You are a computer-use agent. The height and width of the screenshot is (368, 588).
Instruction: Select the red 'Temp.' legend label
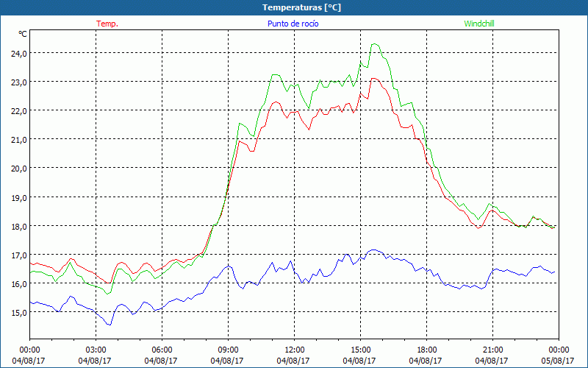(x=107, y=24)
